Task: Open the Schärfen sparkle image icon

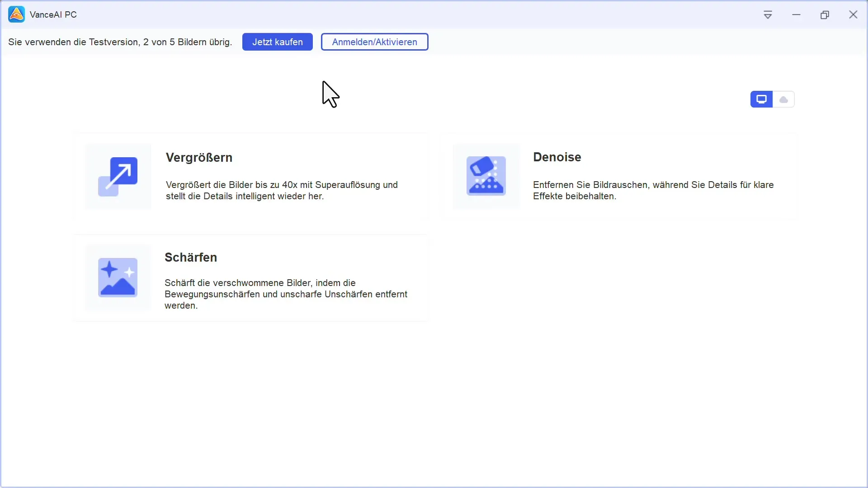Action: point(118,277)
